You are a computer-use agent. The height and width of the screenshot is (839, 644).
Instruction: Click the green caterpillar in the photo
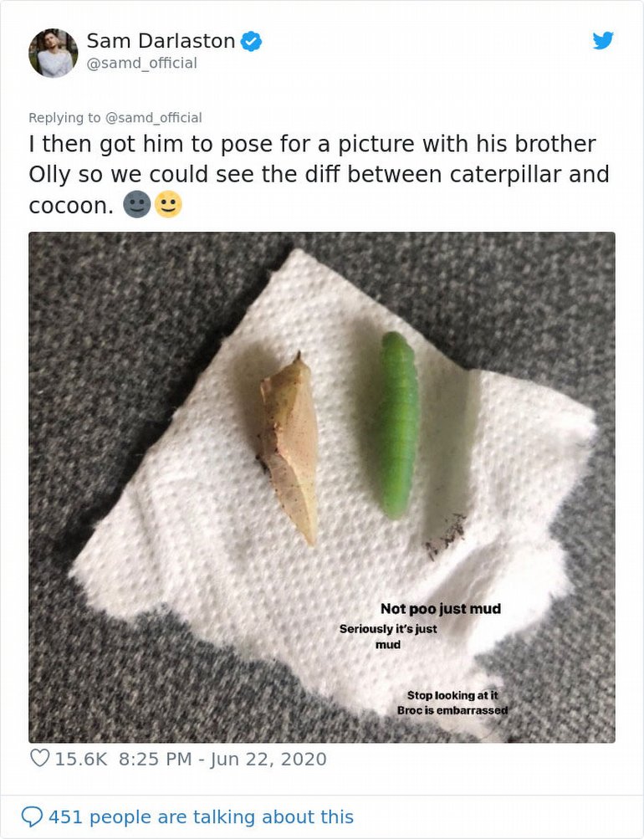click(x=398, y=423)
